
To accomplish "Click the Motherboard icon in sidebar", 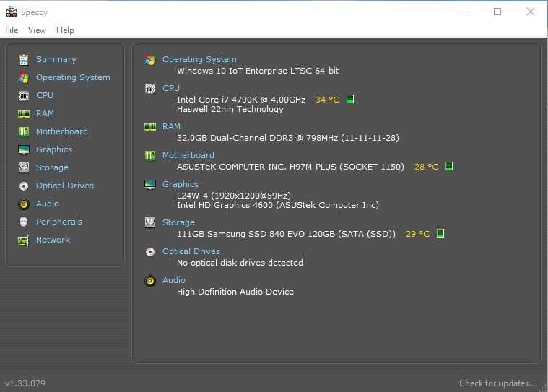I will click(24, 131).
